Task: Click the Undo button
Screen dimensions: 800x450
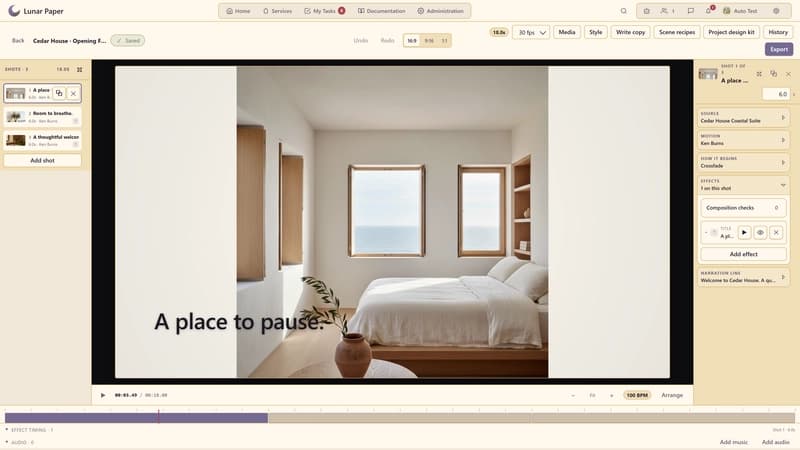Action: coord(361,40)
